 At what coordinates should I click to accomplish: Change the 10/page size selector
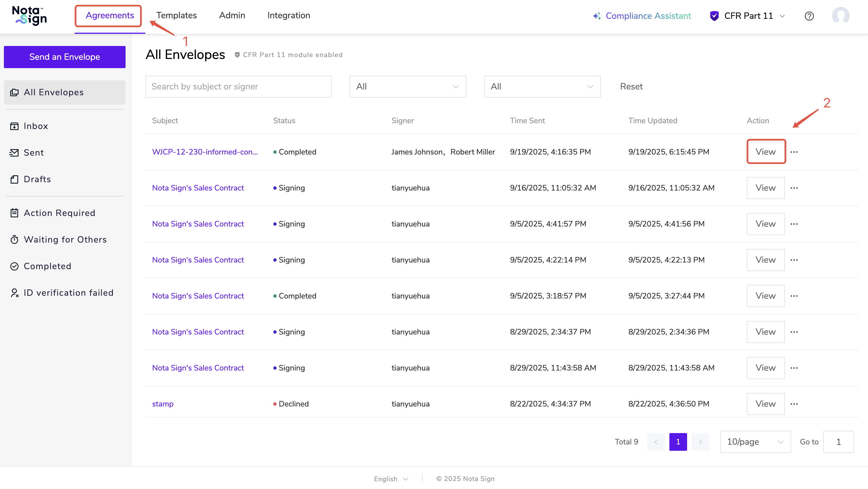[x=755, y=441]
